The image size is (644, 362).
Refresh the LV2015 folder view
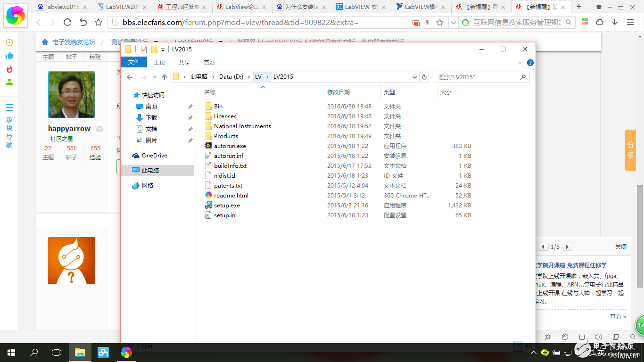424,77
